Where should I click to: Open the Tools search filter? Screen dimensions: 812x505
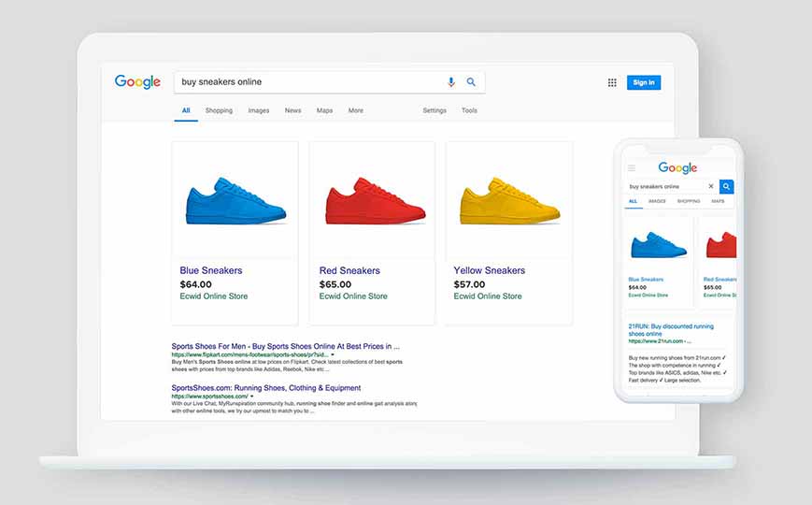(469, 110)
